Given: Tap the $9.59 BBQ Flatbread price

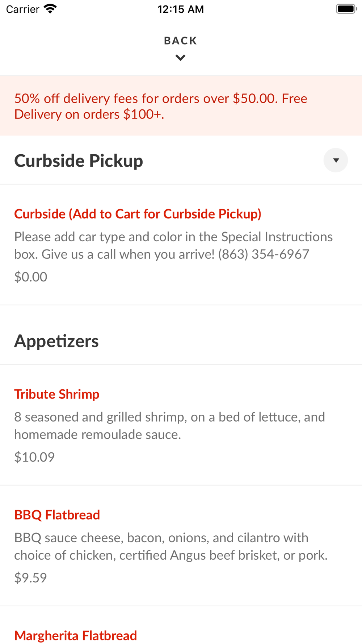Looking at the screenshot, I should (31, 578).
